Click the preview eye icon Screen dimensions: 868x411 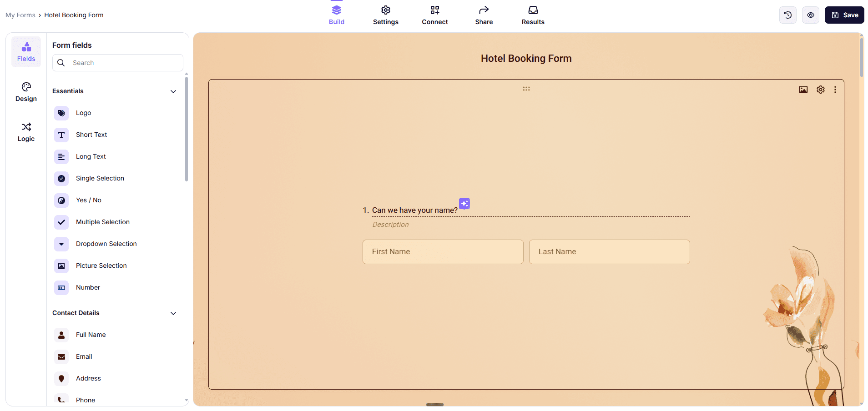810,15
